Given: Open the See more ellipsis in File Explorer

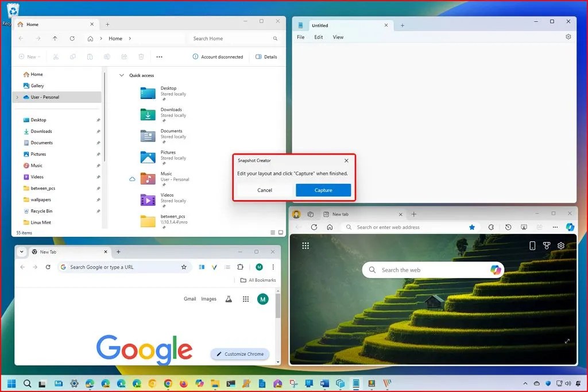Looking at the screenshot, I should (159, 57).
